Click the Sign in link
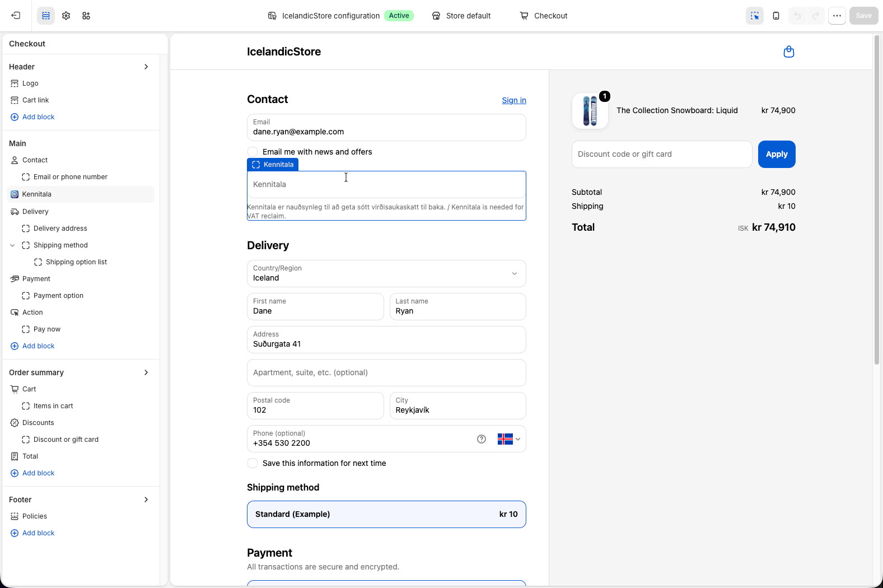 tap(514, 100)
